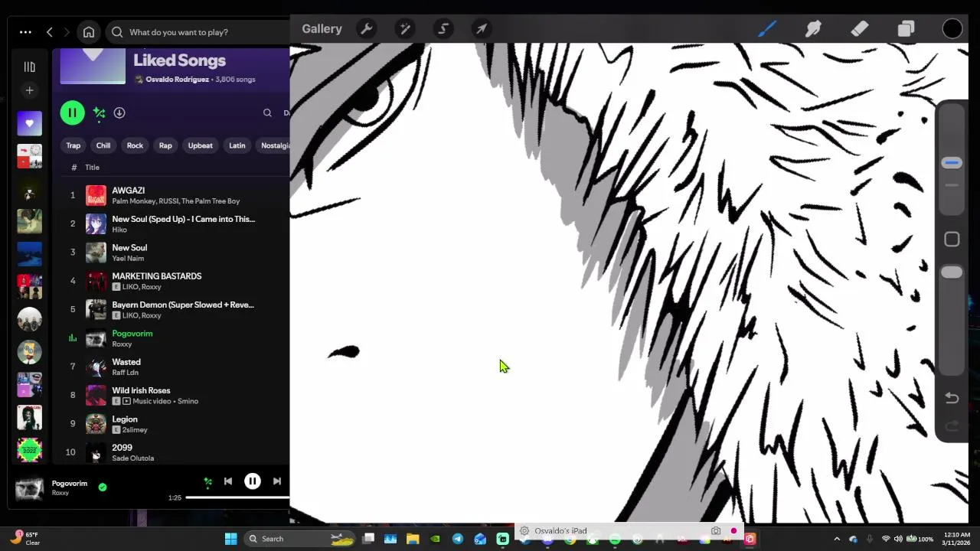
Task: Pause the Liked Songs playlist with green button
Action: pyautogui.click(x=72, y=112)
